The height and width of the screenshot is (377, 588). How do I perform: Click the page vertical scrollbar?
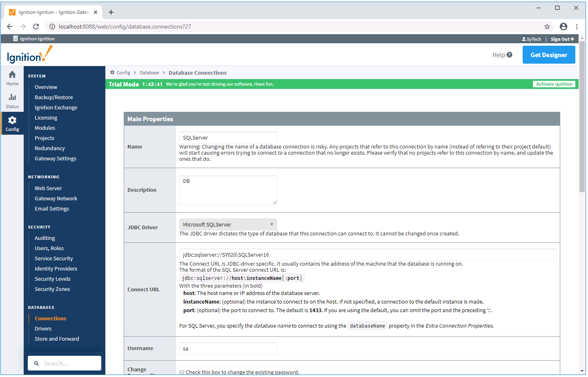click(582, 116)
